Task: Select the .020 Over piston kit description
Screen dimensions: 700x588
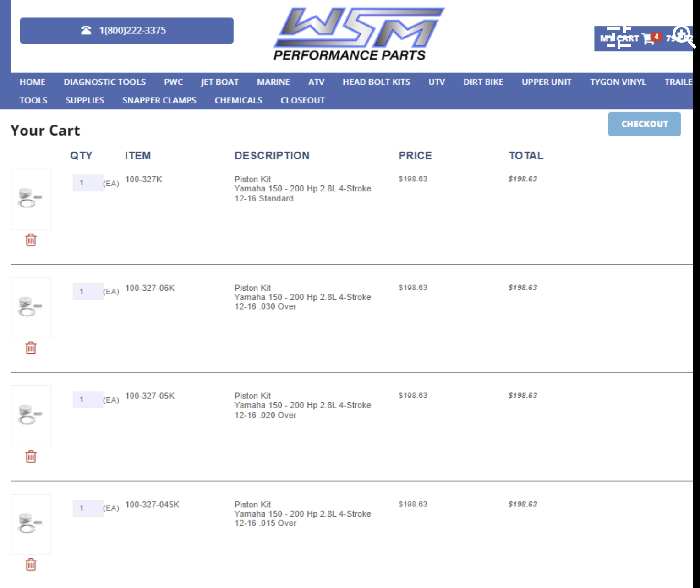Action: [303, 405]
